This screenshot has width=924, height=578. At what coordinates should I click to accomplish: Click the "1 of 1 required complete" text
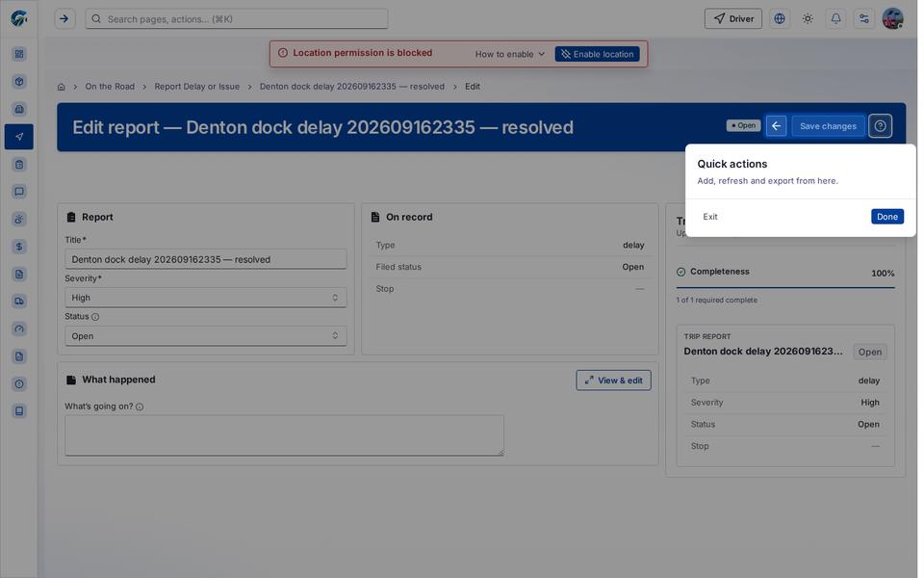[x=716, y=301]
